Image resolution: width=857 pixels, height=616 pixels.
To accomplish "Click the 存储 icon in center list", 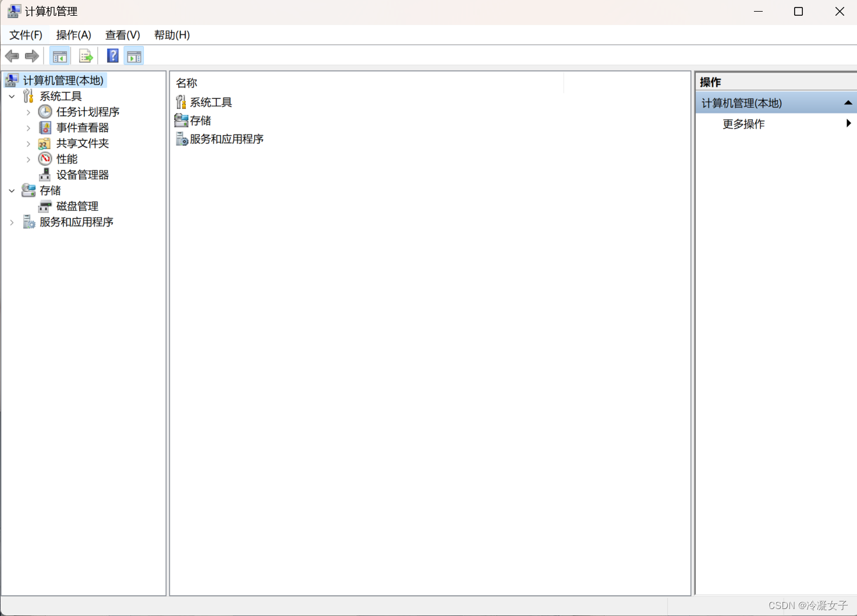I will 181,121.
